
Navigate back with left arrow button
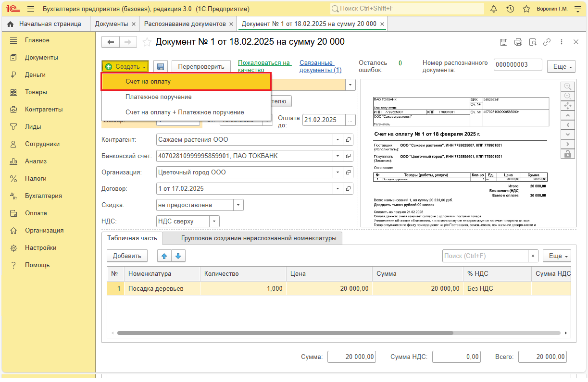pyautogui.click(x=111, y=42)
